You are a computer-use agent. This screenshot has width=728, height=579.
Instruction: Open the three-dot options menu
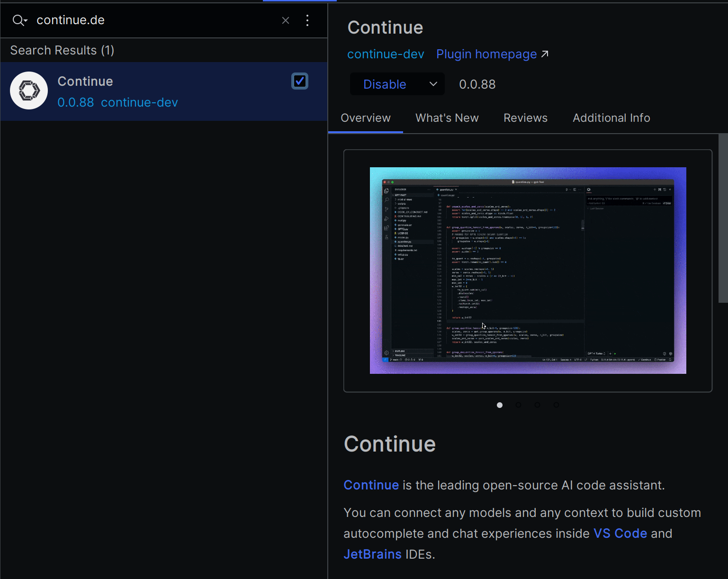point(307,20)
